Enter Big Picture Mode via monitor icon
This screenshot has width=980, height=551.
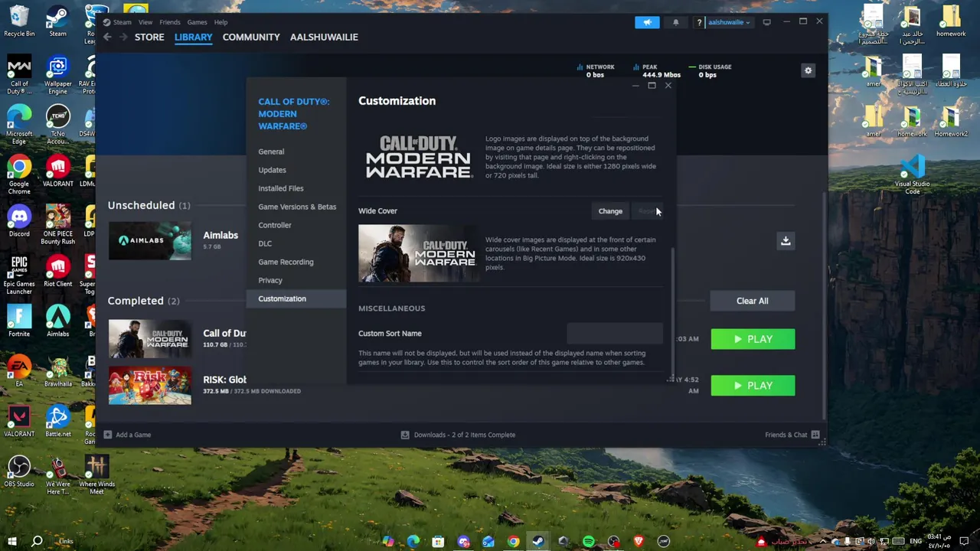(x=766, y=22)
